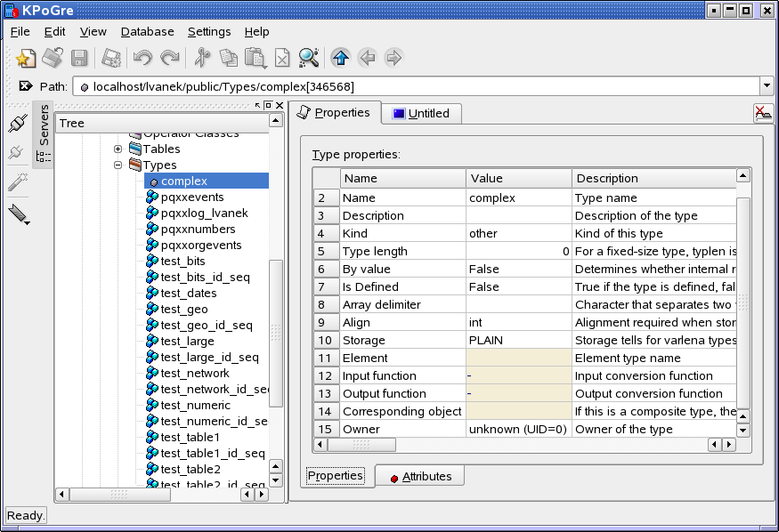Click the Paste clipboard toolbar icon
This screenshot has height=532, width=779.
[256, 59]
